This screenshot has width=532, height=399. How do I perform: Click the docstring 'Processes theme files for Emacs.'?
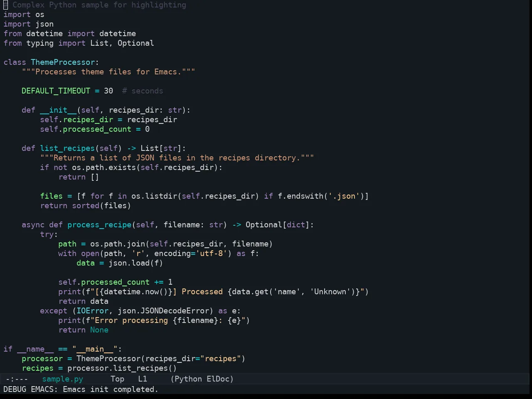(x=108, y=72)
